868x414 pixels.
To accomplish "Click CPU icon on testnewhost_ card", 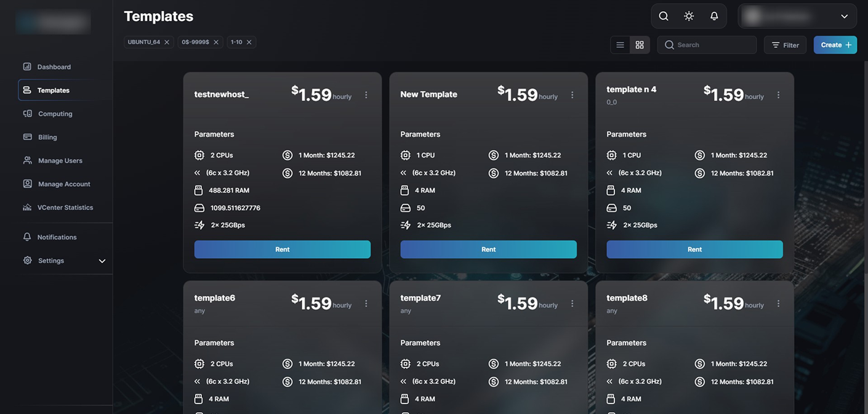I will point(199,155).
